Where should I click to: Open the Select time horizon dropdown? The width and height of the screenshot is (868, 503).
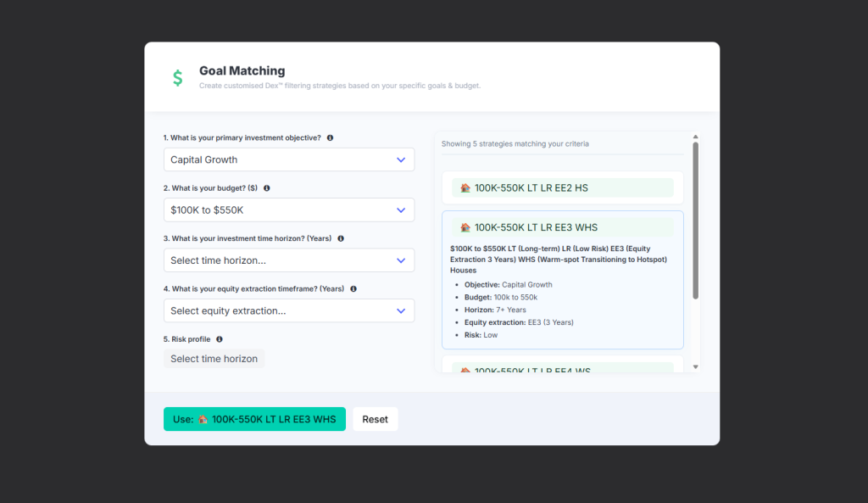[x=289, y=260]
